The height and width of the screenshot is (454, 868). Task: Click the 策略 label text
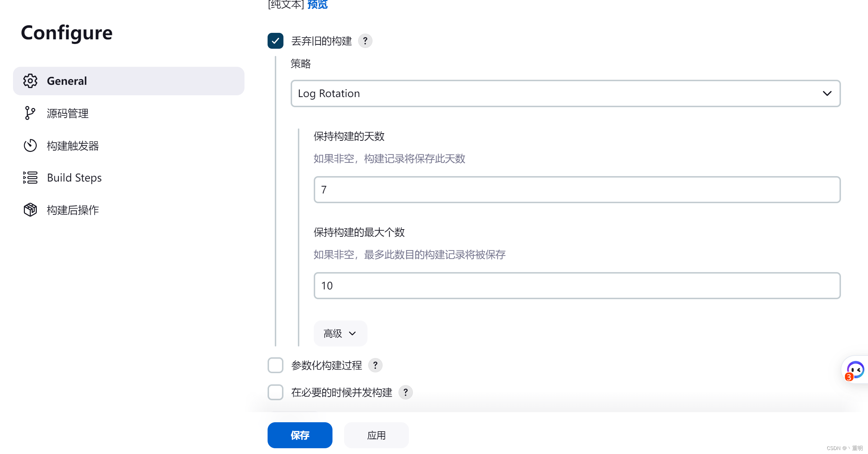coord(301,64)
